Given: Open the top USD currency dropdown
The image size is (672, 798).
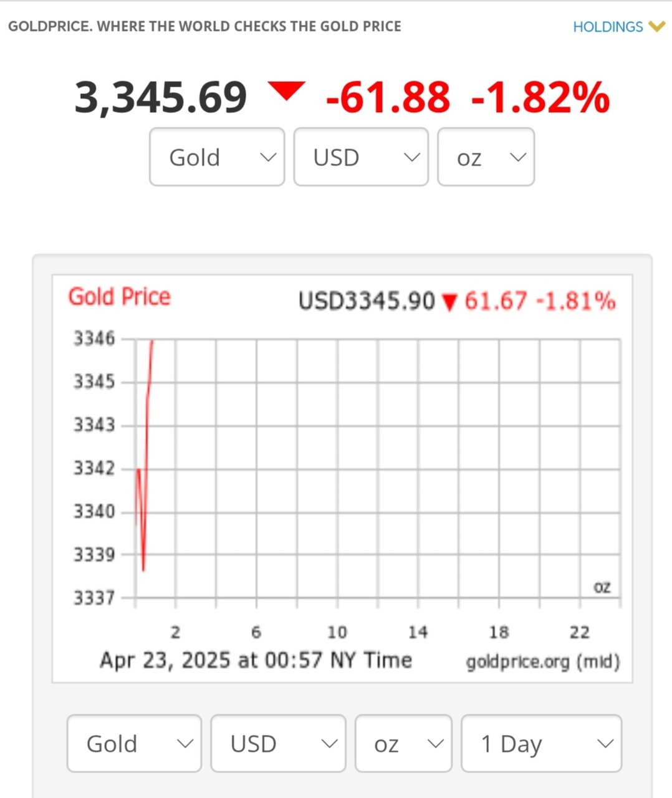Looking at the screenshot, I should pos(361,157).
